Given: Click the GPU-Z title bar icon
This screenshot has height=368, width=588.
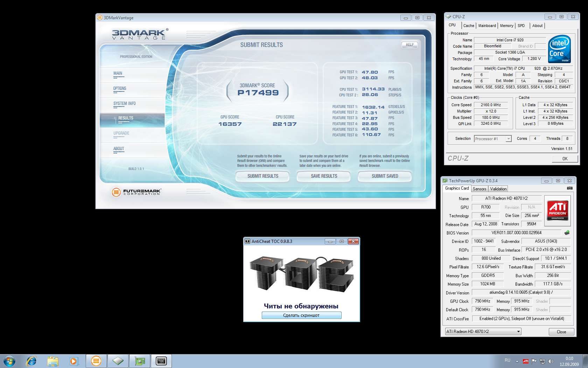Looking at the screenshot, I should click(x=445, y=181).
